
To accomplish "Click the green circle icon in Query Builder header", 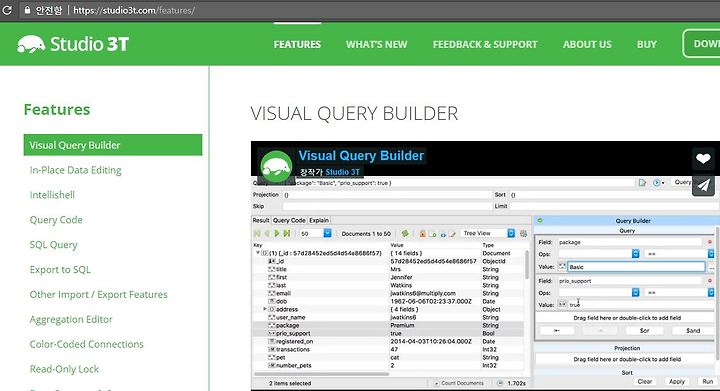I will (540, 221).
